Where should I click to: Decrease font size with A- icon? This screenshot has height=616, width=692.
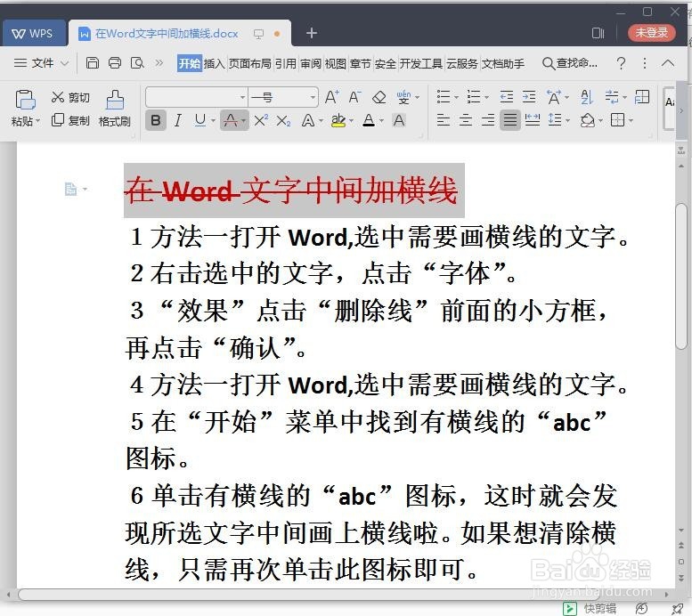click(x=354, y=97)
